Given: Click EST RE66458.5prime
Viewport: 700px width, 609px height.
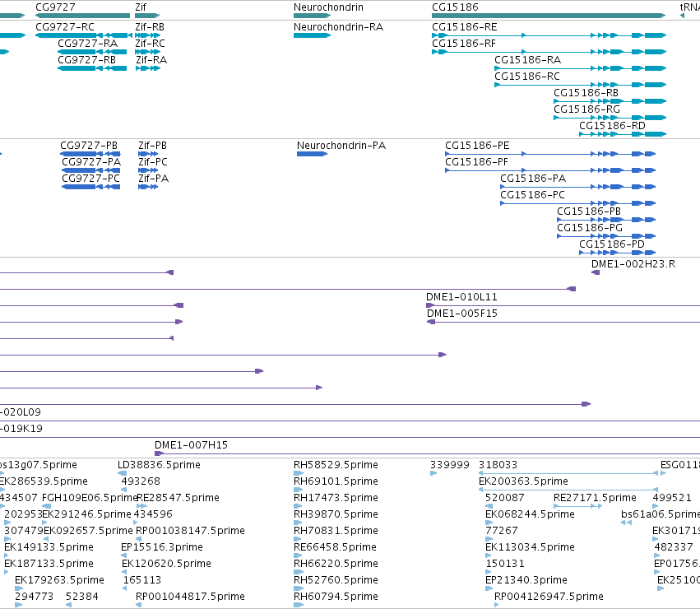Looking at the screenshot, I should tap(336, 548).
